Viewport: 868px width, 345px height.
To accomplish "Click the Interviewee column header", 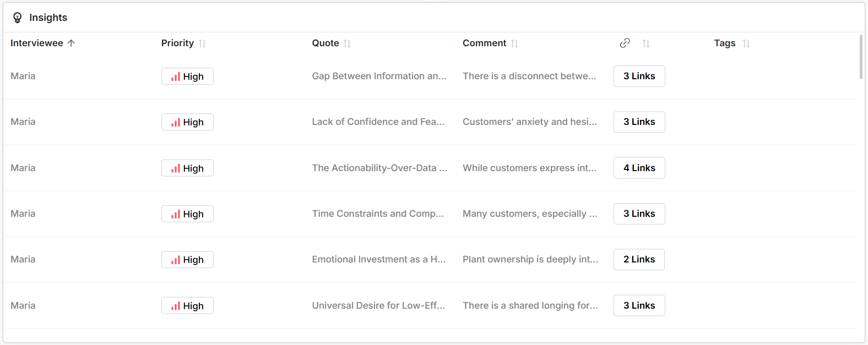I will coord(37,43).
